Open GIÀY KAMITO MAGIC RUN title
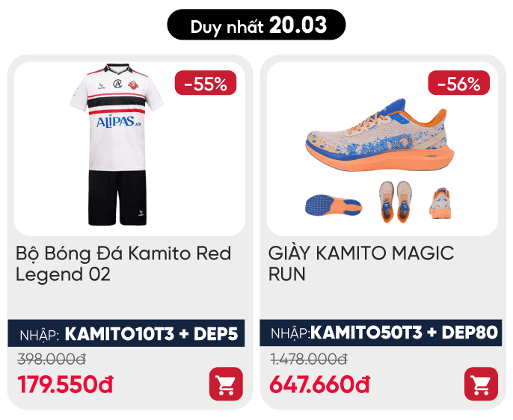 coord(361,264)
